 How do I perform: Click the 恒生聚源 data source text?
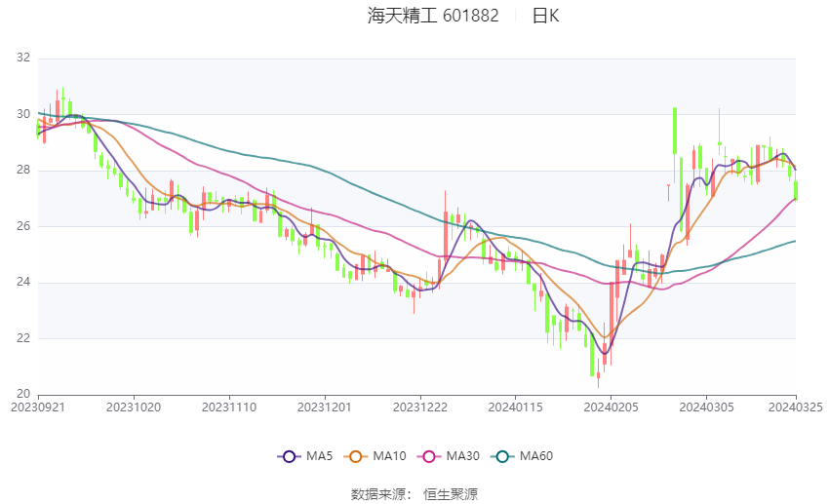pyautogui.click(x=451, y=494)
